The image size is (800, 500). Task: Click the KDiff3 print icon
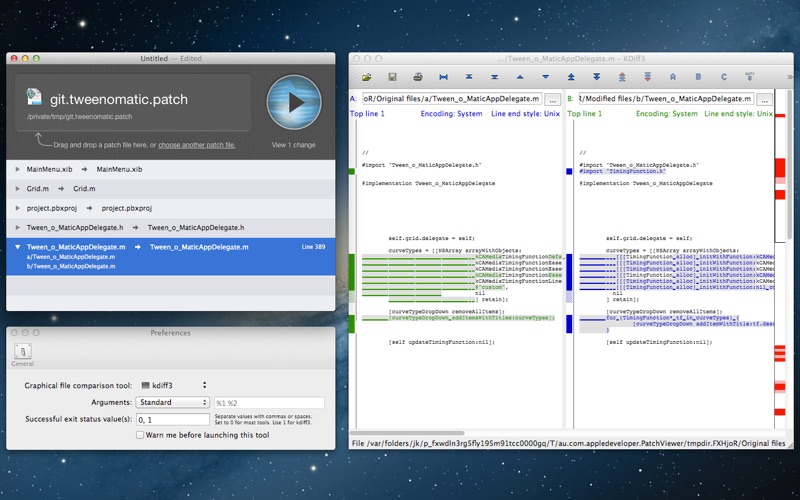418,77
